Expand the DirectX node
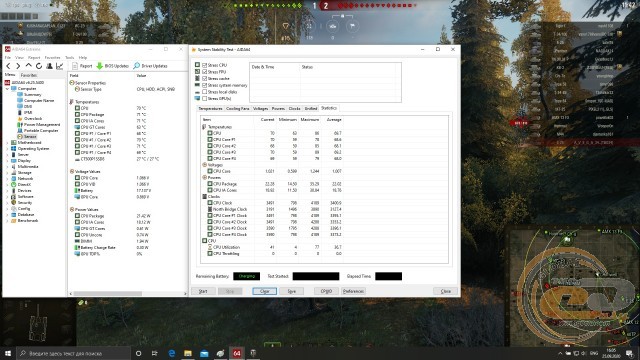The height and width of the screenshot is (360, 640). (x=7, y=184)
